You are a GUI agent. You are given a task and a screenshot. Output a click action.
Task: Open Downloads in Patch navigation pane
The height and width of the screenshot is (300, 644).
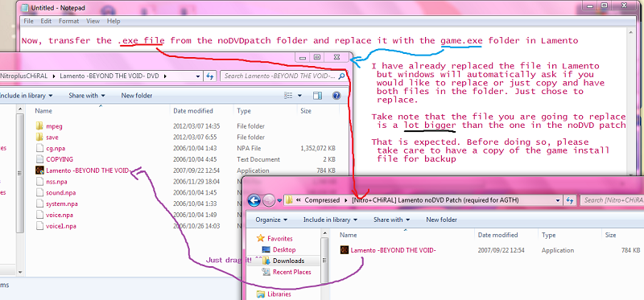click(288, 261)
